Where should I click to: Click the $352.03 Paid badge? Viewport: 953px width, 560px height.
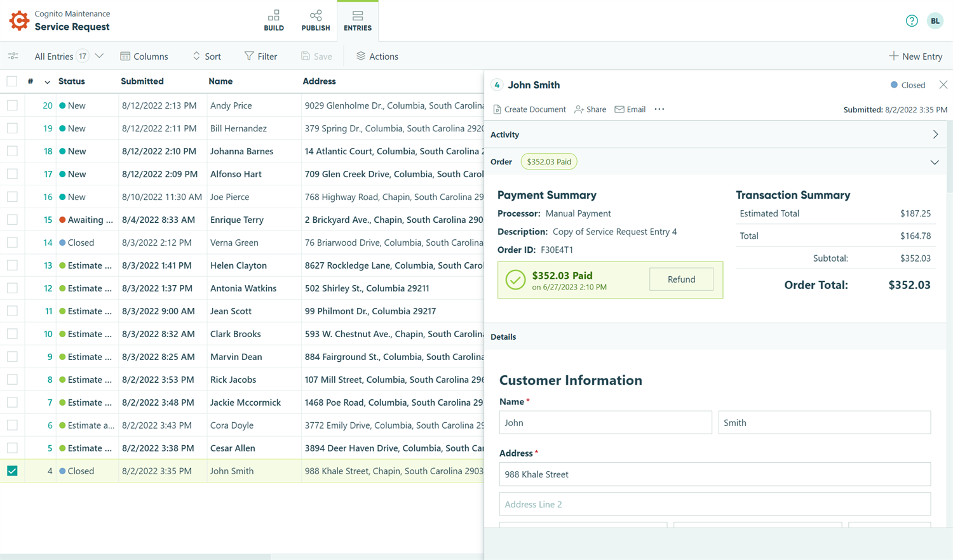tap(549, 162)
